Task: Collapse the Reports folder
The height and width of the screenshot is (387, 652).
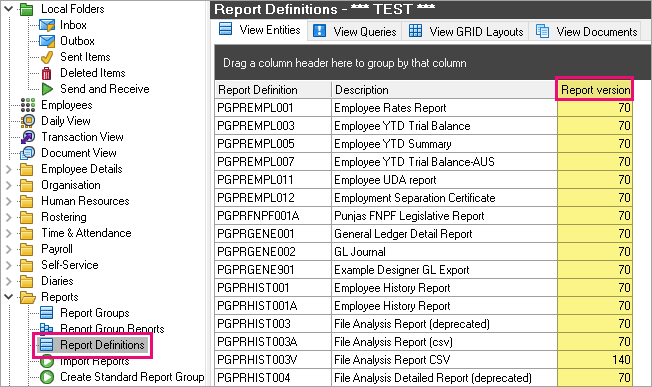Action: pos(8,297)
